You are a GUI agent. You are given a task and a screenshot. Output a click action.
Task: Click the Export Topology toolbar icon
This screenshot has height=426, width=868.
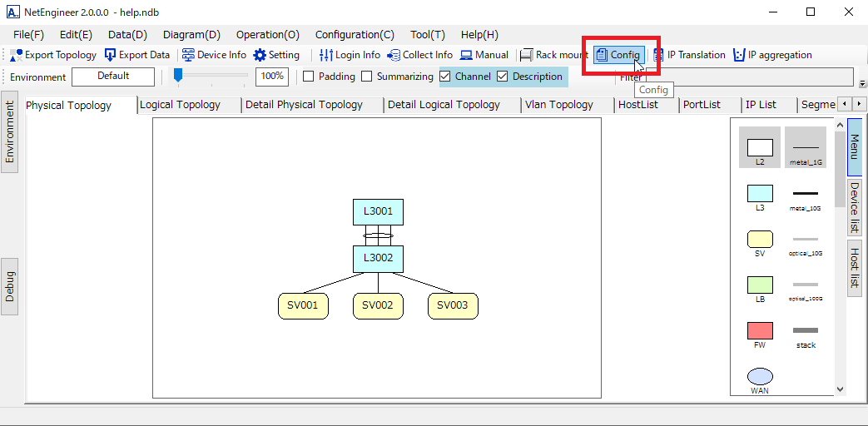coord(17,55)
